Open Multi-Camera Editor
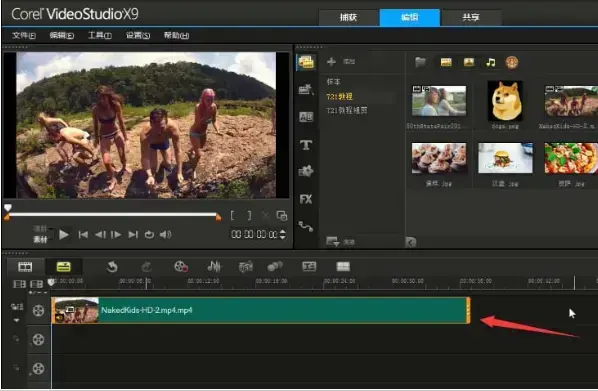This screenshot has width=598, height=391. click(x=343, y=267)
